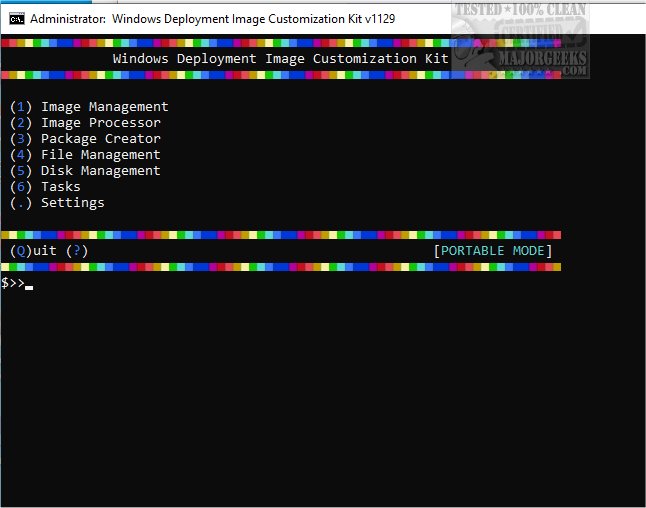Click the Windows Deployment Image Customization Kit heading
Viewport: 646px width, 508px height.
(x=281, y=59)
